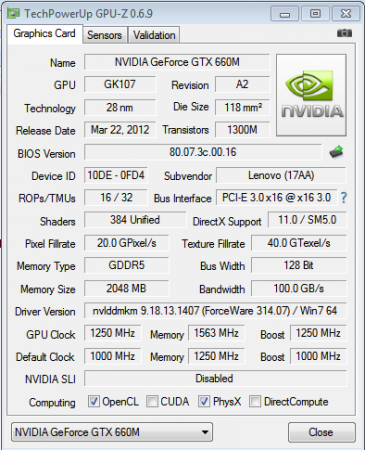Select NVIDIA GeForce GTX 660M combo box
Viewport: 365px width, 450px height.
click(112, 432)
